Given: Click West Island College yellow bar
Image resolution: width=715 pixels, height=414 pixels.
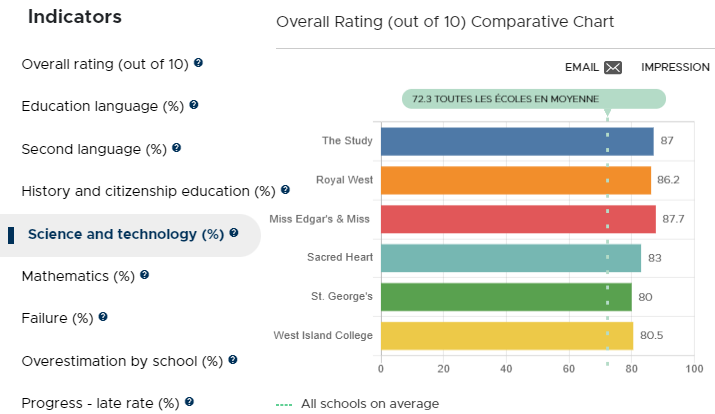Looking at the screenshot, I should coord(507,336).
